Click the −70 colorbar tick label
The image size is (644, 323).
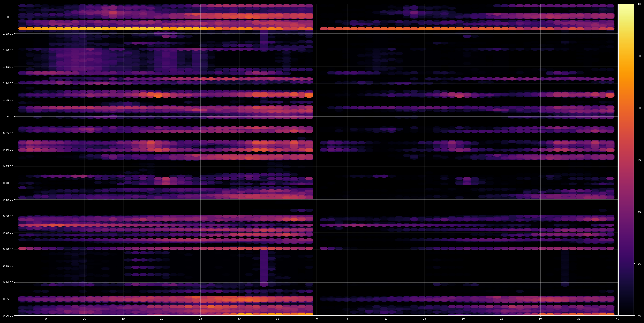click(638, 316)
